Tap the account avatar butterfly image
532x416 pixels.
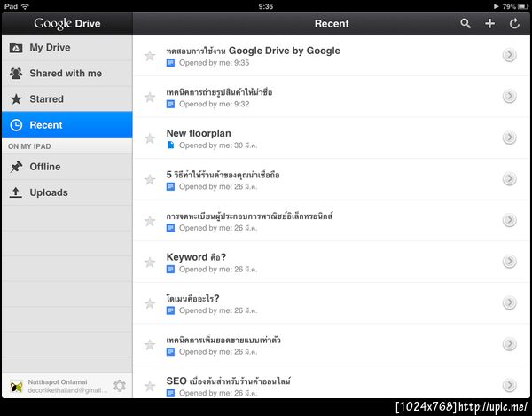[x=16, y=386]
